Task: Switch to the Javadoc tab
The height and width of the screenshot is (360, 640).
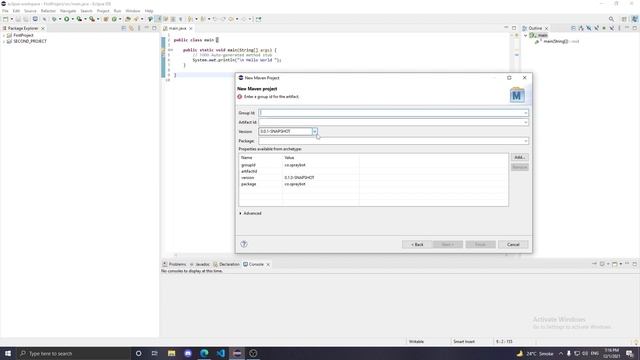Action: (200, 264)
